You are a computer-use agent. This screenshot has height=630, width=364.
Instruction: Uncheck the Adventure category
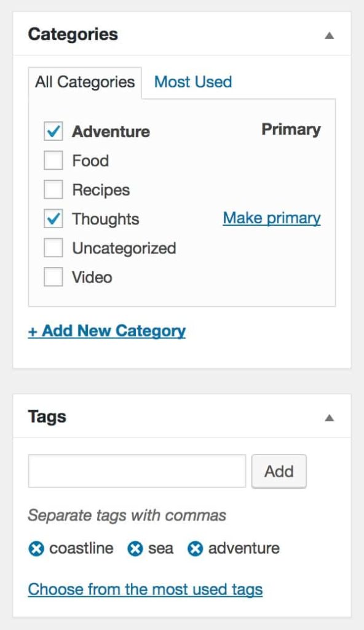[53, 132]
